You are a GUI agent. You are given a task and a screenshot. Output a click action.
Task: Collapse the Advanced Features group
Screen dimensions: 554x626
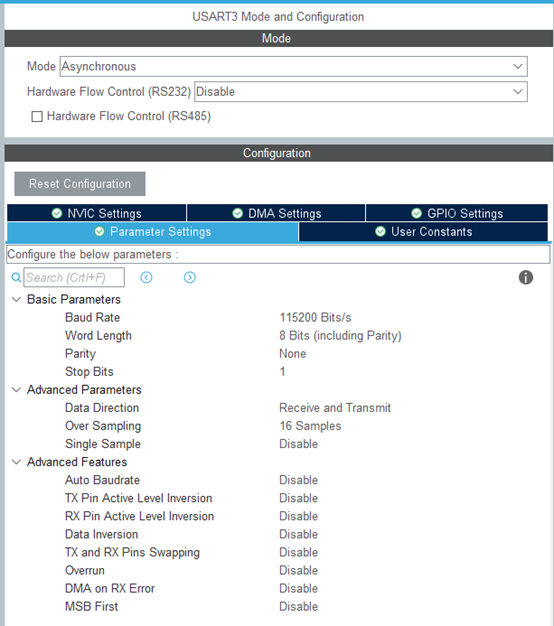16,462
